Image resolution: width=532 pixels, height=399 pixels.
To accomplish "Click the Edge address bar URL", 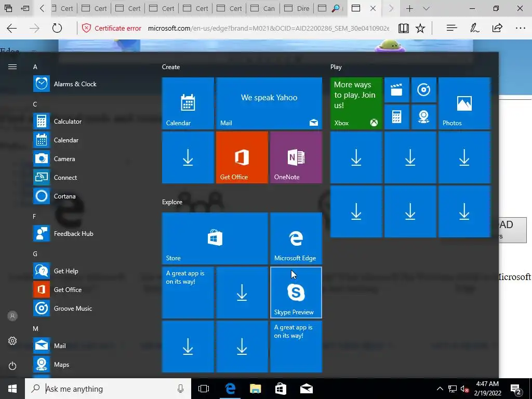I will click(x=269, y=28).
